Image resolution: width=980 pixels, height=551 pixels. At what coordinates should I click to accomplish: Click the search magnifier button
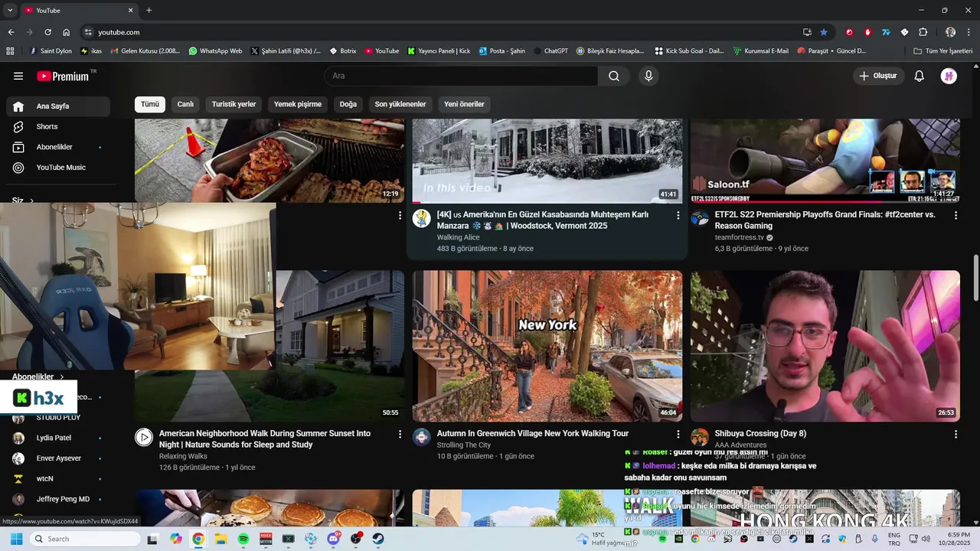(x=614, y=76)
